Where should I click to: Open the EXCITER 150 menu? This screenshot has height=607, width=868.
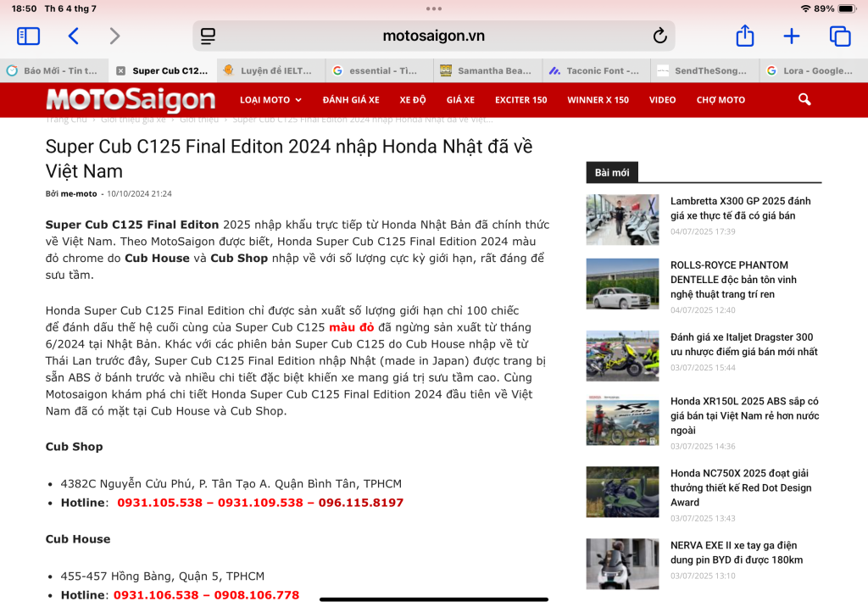pyautogui.click(x=521, y=100)
